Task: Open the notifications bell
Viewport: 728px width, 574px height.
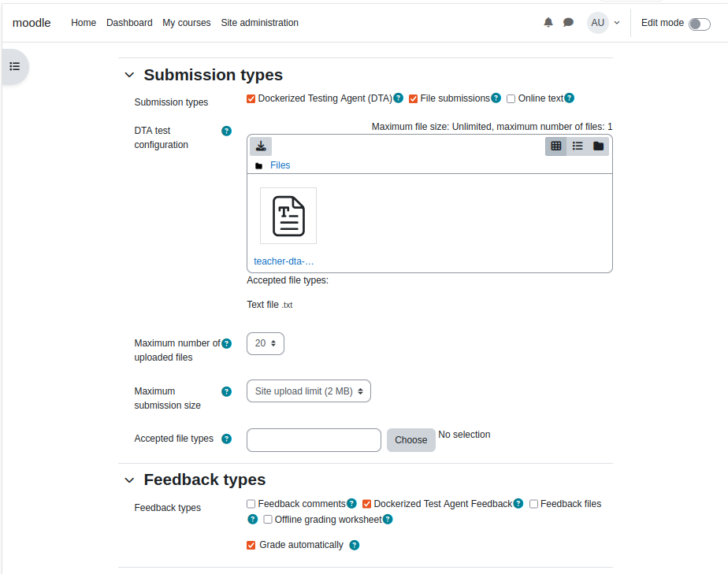Action: pos(548,23)
